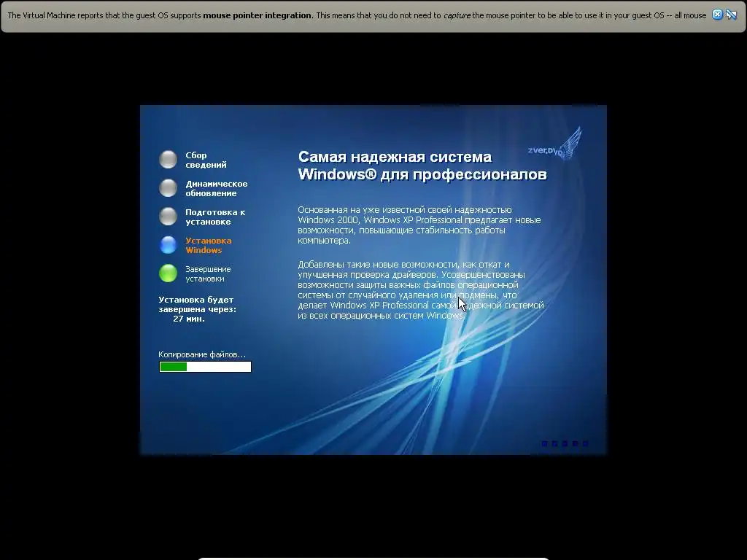Screen dimensions: 747x560
Task: Click the green orb beside Завершение установки
Action: [x=168, y=273]
